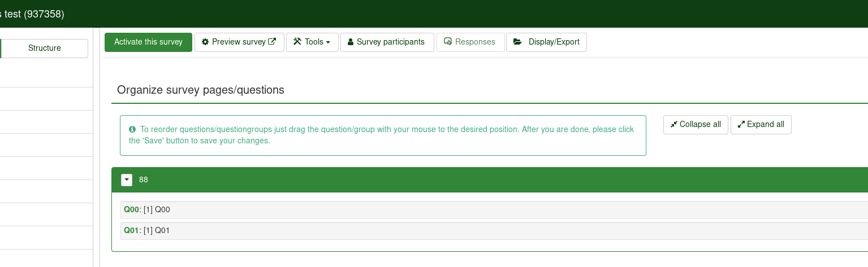Switch to the Structure tab
Viewport: 868px width, 267px height.
(x=44, y=49)
